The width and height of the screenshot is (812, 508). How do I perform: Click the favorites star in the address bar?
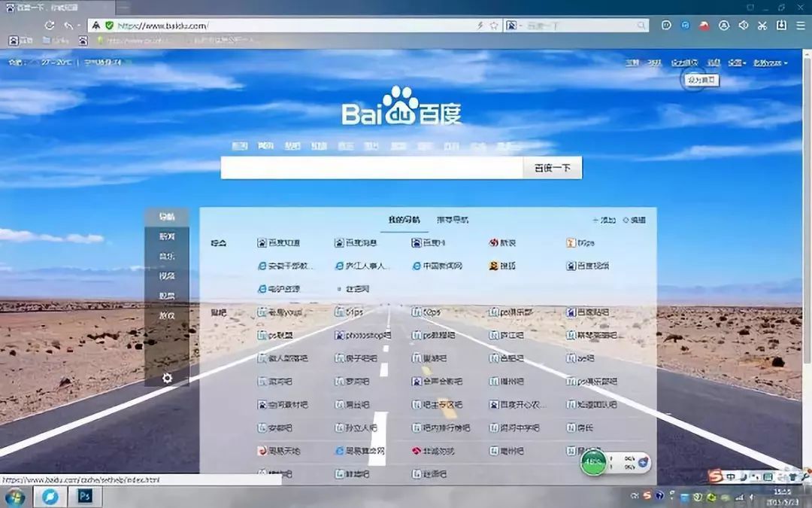(x=494, y=24)
